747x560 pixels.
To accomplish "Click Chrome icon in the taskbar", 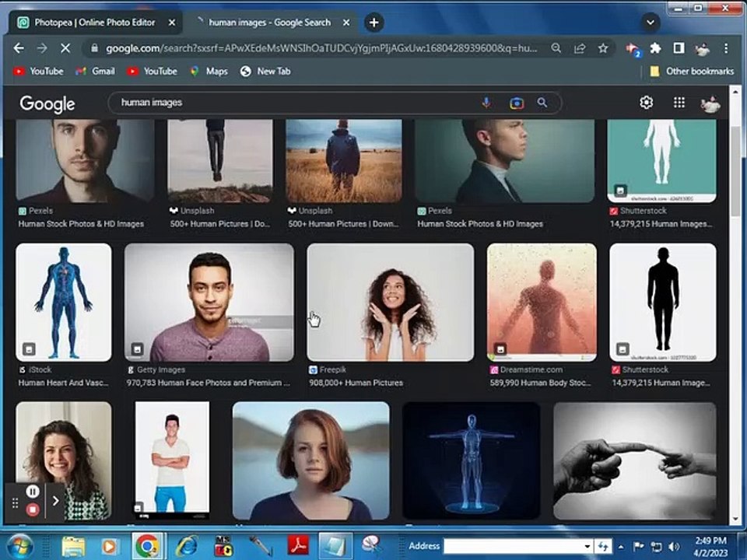I will tap(147, 546).
